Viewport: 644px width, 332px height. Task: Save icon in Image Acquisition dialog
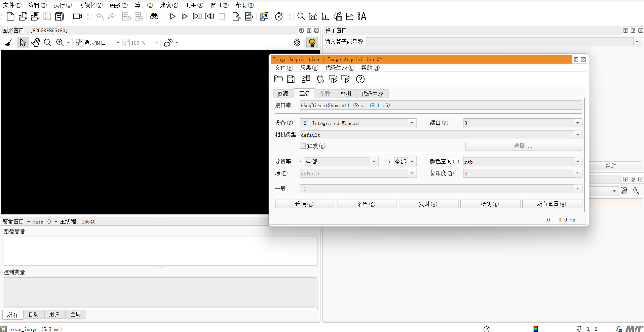pos(291,79)
